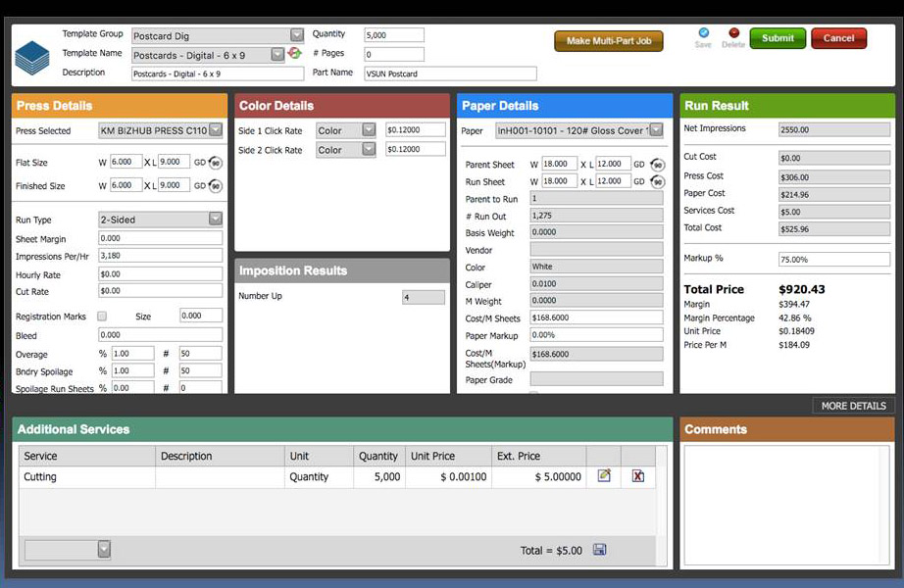Open the Run Type dropdown
Screen dimensions: 904x588
(x=216, y=220)
